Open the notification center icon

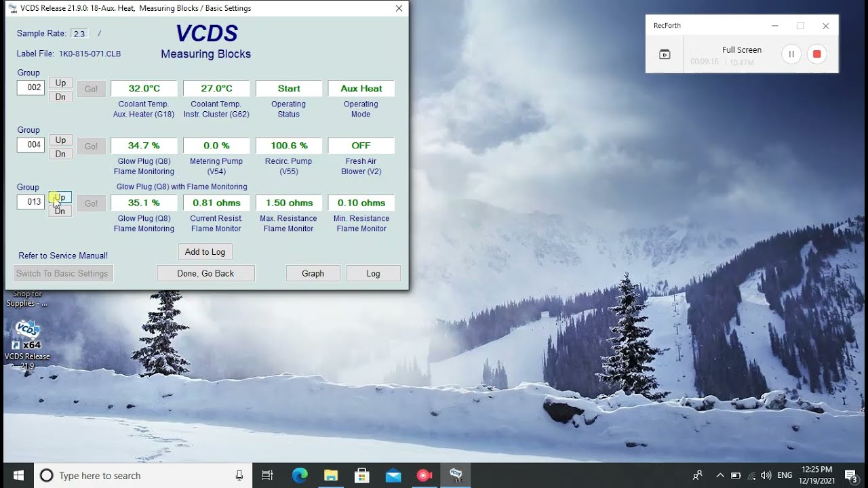pyautogui.click(x=852, y=476)
